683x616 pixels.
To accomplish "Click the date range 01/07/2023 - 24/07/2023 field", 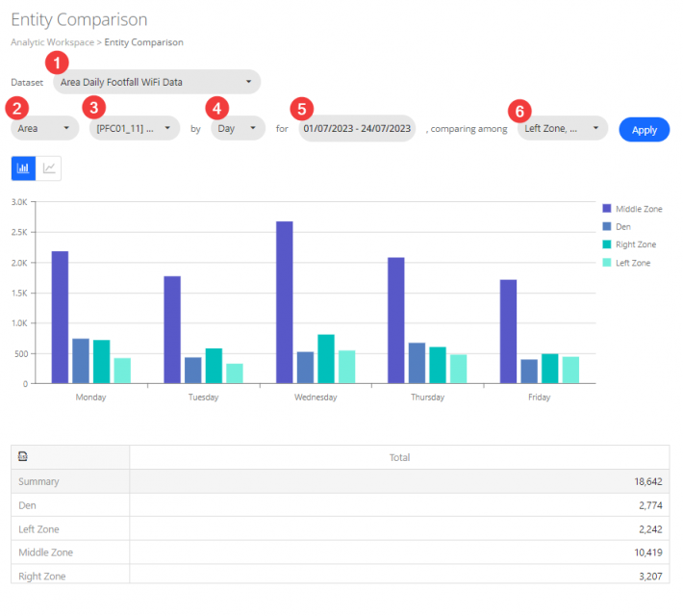I will (x=357, y=128).
